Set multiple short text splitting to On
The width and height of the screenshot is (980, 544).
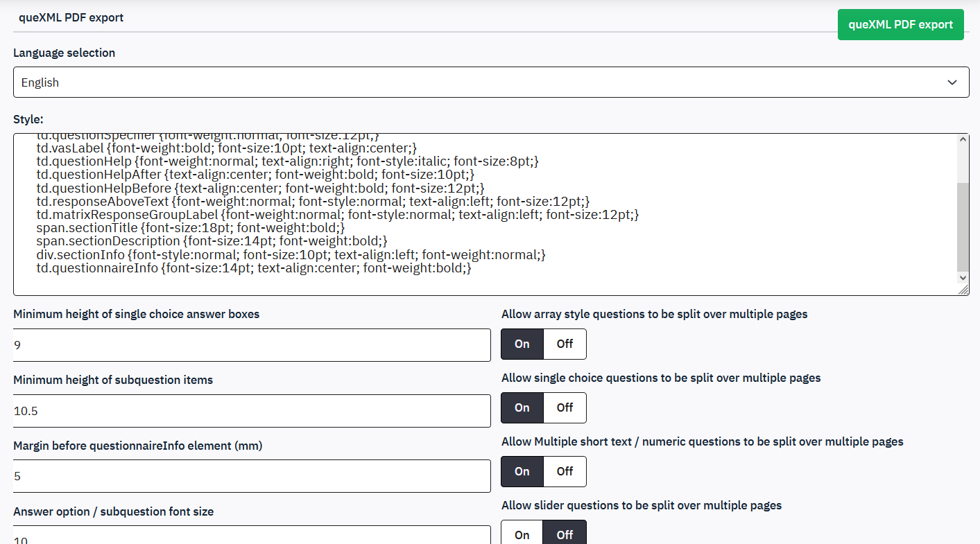(522, 471)
